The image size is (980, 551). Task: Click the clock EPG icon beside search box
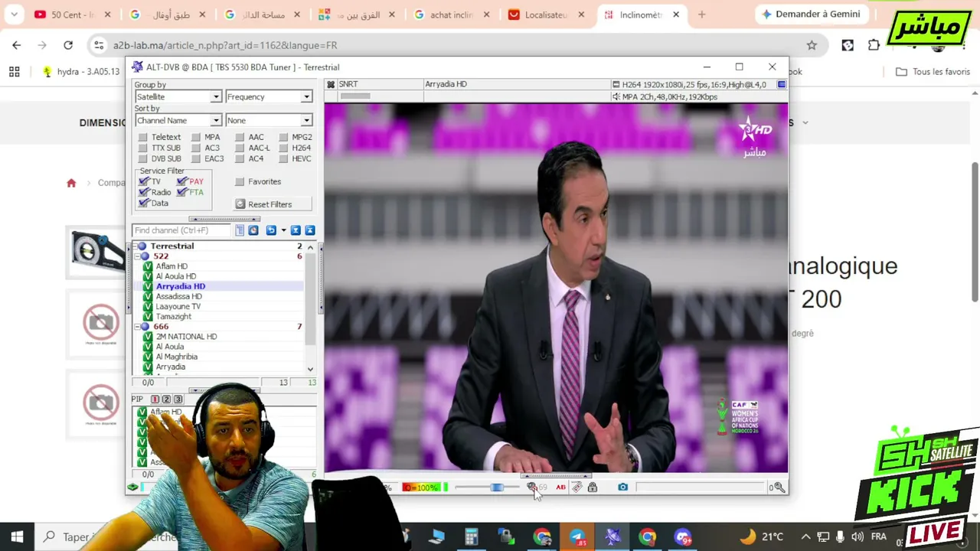tap(253, 230)
